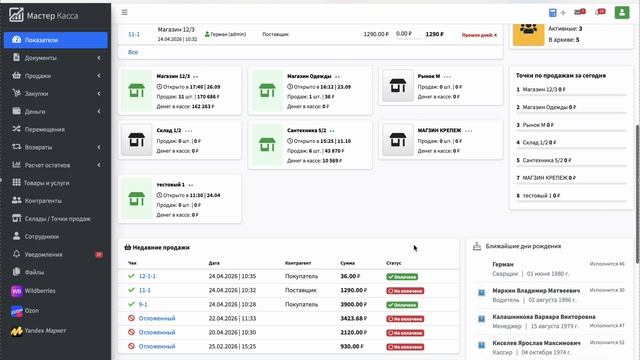The image size is (640, 360).
Task: Open the 11-1 document link in top row
Action: pos(134,34)
